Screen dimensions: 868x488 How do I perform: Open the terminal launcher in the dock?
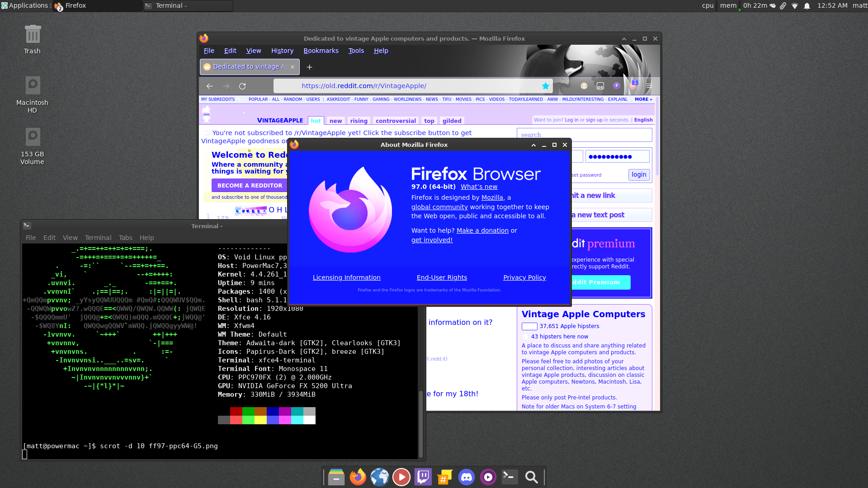(x=509, y=477)
